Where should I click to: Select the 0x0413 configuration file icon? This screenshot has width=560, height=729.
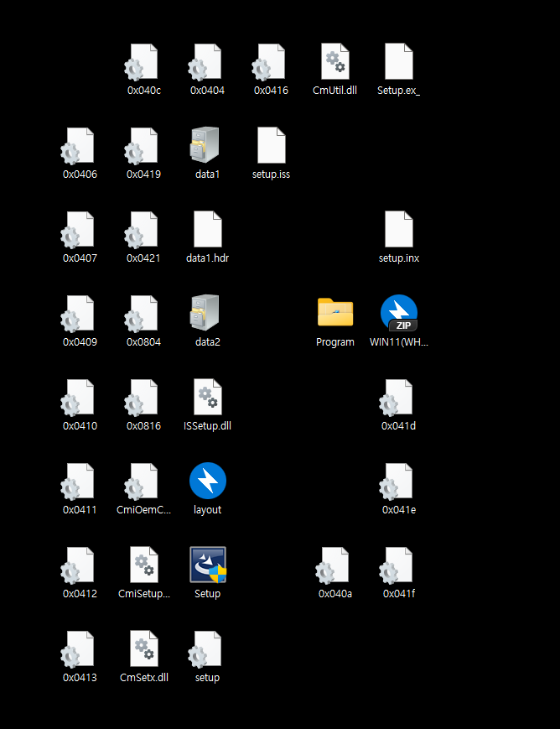(x=78, y=649)
